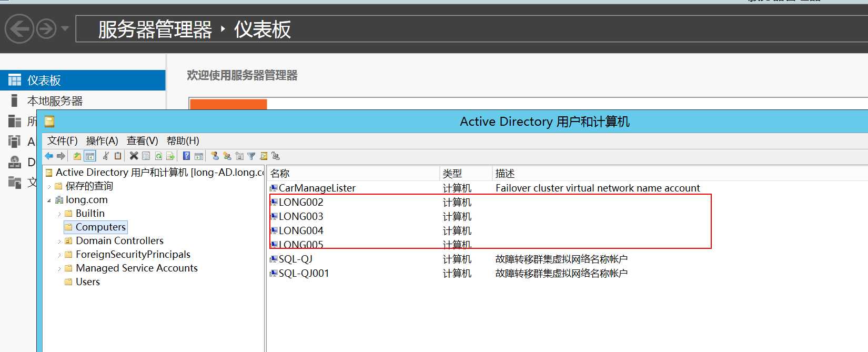Select the LONG002 computer entry

point(301,202)
